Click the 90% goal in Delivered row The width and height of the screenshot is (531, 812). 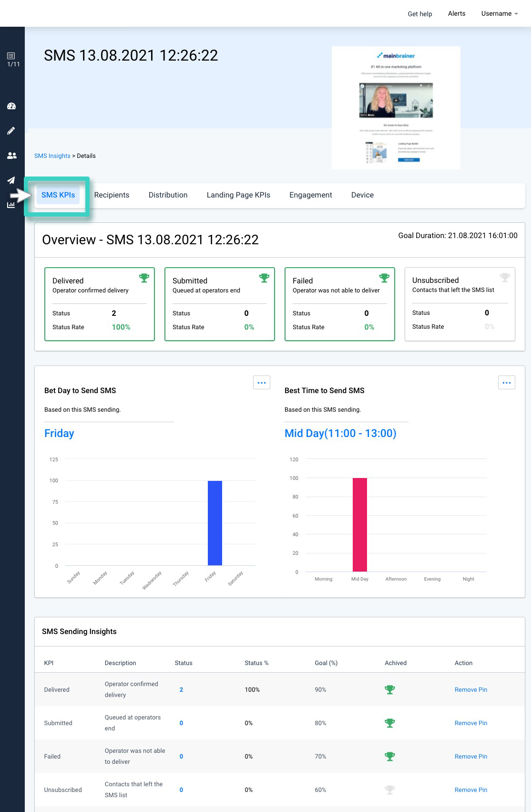pos(320,690)
